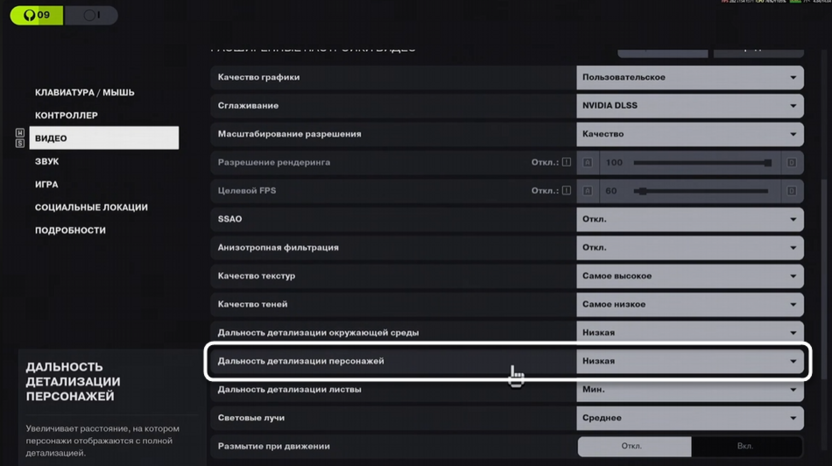
Task: Open the Дальность детализации персонажей dropdown
Action: (x=690, y=361)
